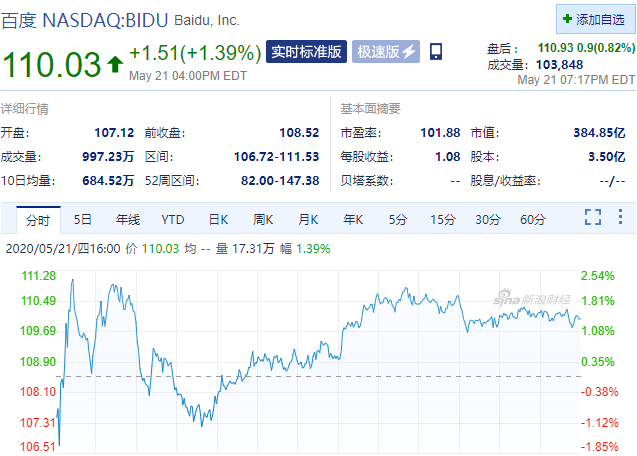637x456 pixels.
Task: Open the vertical three-dots chart menu
Action: (x=620, y=217)
